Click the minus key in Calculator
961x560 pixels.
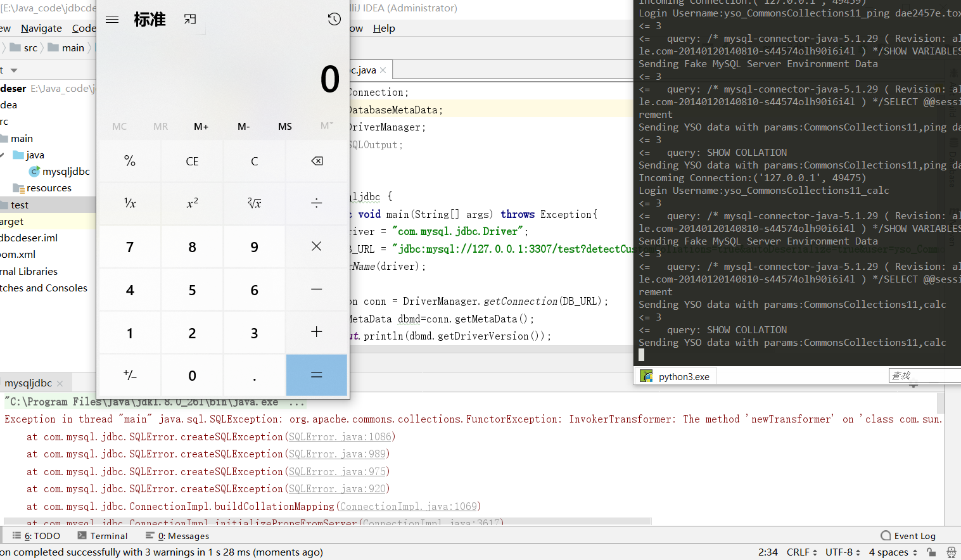(x=317, y=290)
